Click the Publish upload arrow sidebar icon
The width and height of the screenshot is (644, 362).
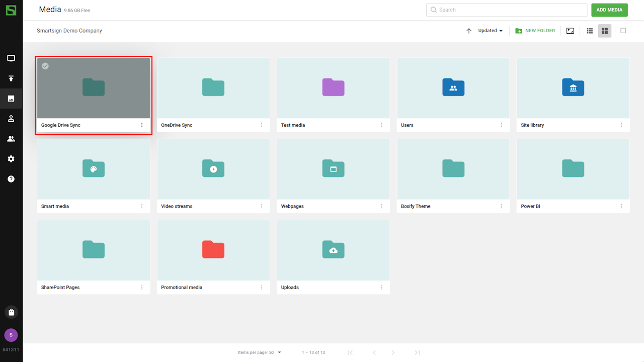click(11, 78)
